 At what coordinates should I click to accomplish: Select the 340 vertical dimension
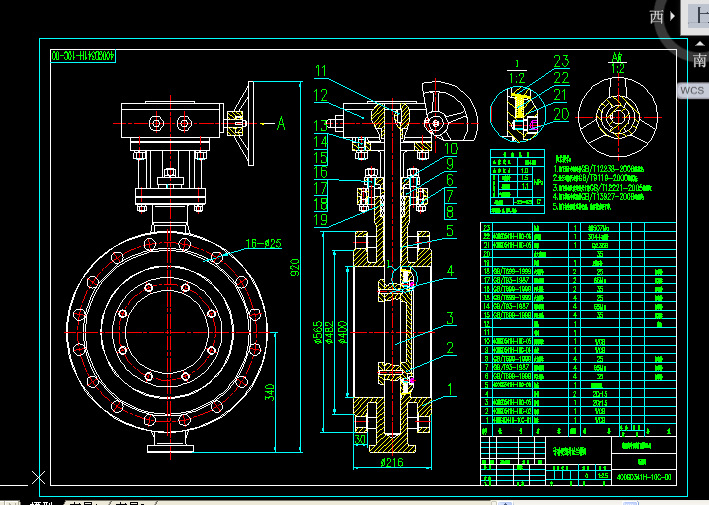click(269, 392)
